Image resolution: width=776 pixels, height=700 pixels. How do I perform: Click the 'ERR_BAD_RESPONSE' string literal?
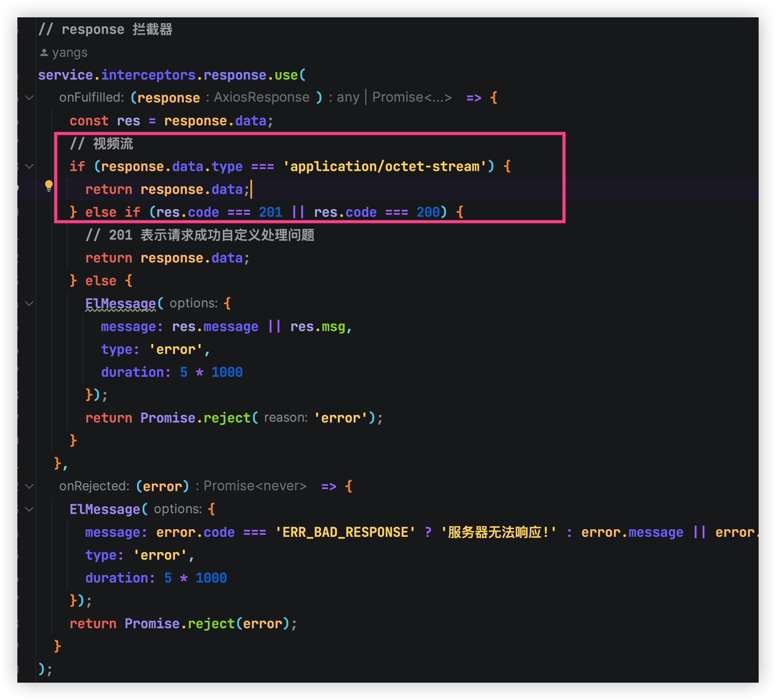(x=345, y=532)
